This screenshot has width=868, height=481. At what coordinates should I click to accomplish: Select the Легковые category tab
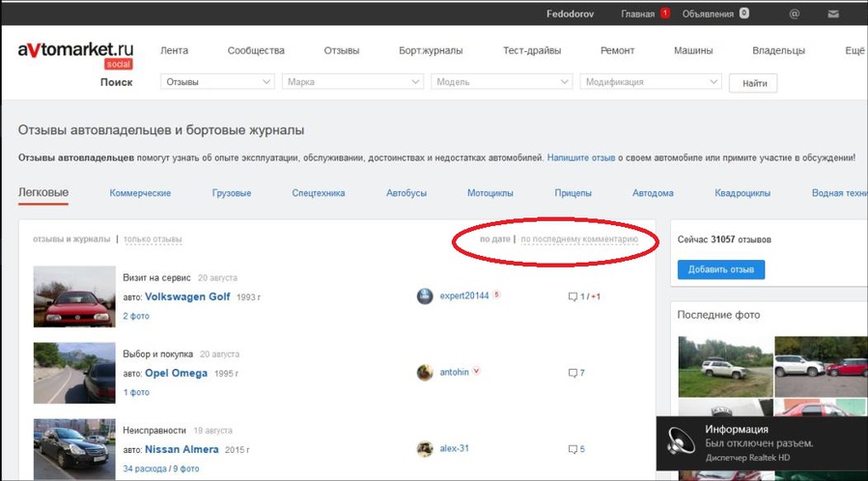[43, 192]
